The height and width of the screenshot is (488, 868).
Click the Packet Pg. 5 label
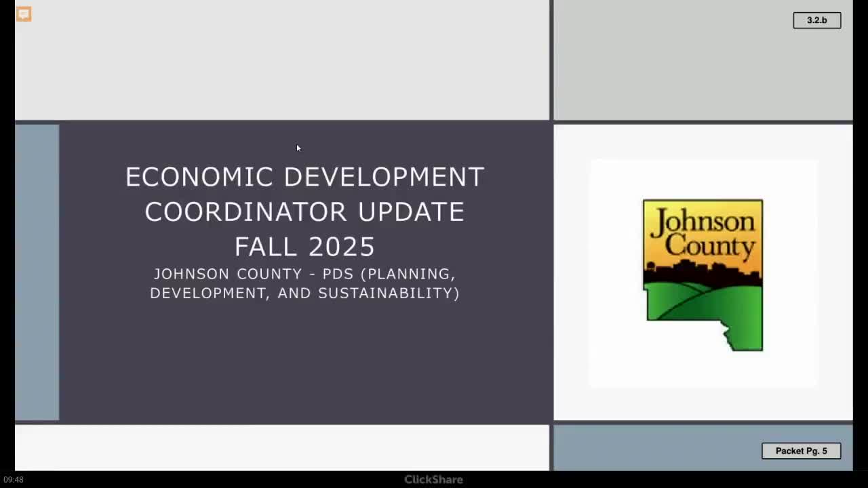pos(801,451)
